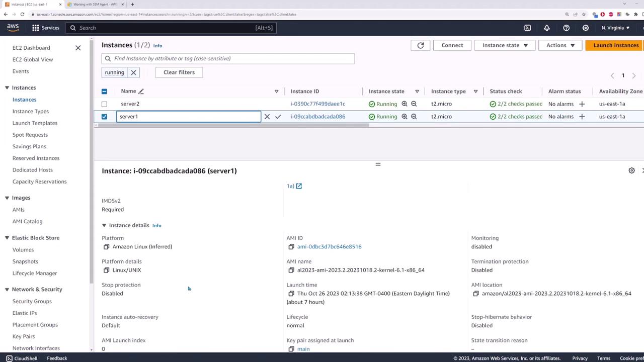Sort by the Instance state column arrow
Image resolution: width=644 pixels, height=362 pixels.
coord(417,92)
